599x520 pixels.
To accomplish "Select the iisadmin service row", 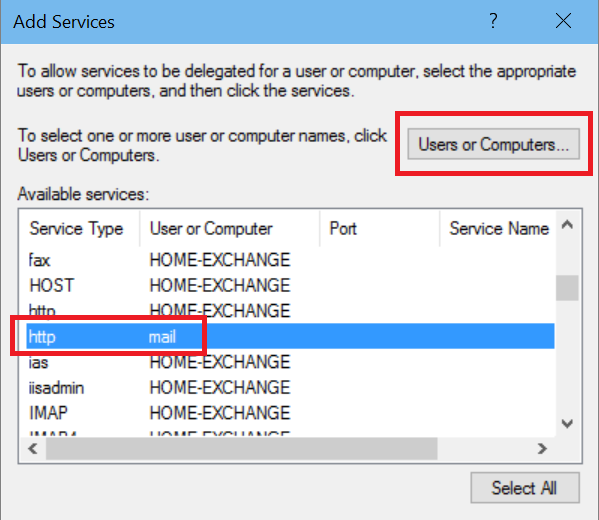I will click(290, 387).
